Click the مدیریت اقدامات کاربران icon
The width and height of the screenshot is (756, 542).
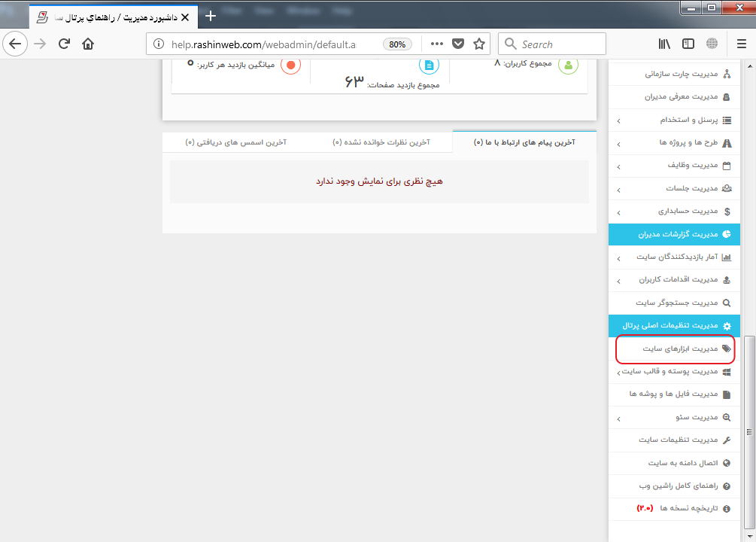[x=727, y=280]
